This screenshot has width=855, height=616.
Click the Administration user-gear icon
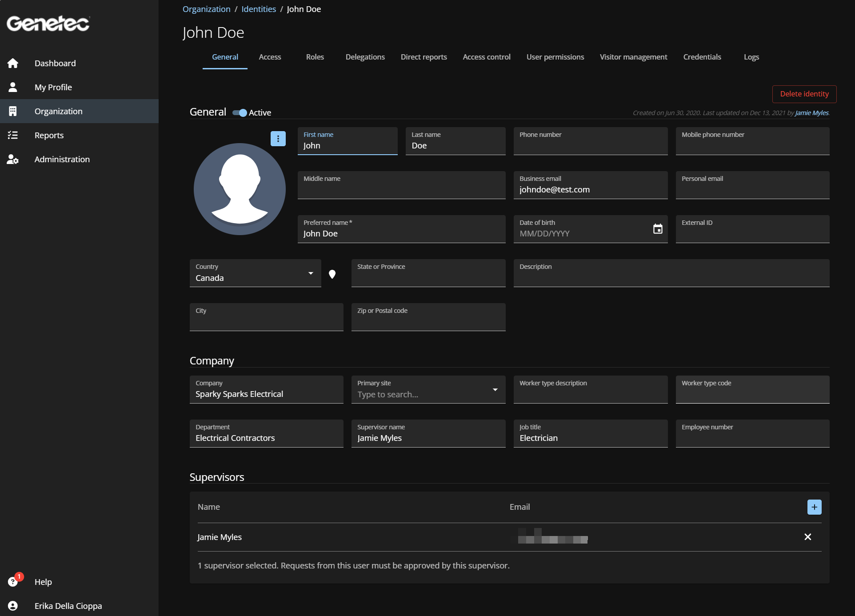pos(13,159)
